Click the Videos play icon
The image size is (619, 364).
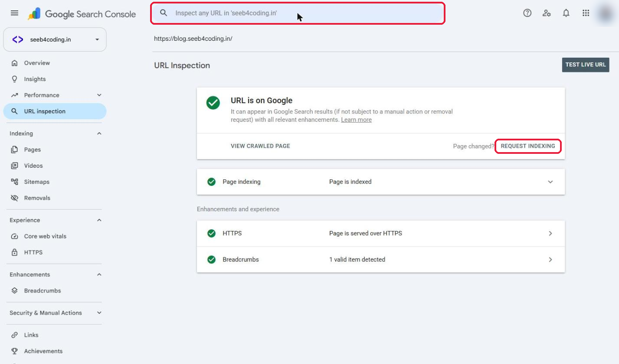(15, 166)
